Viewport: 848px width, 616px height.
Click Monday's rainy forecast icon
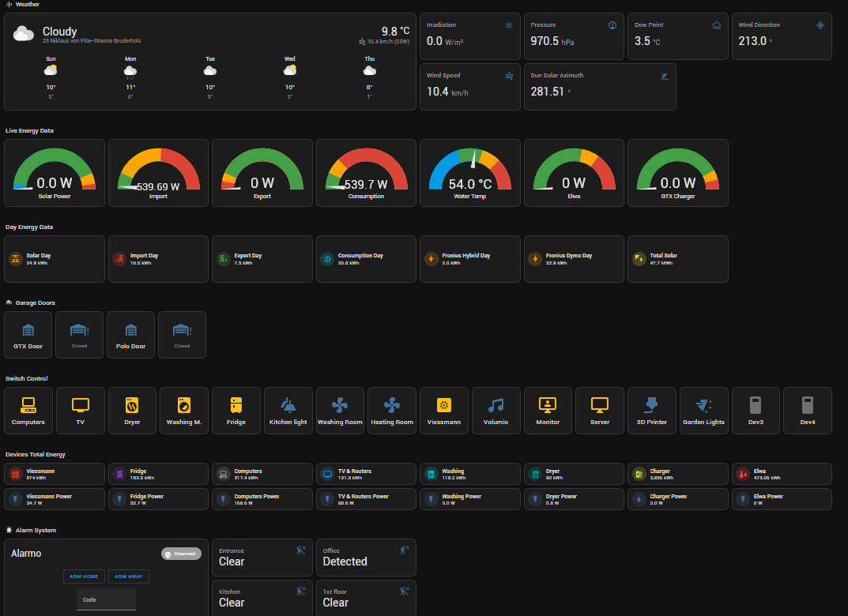[x=130, y=71]
